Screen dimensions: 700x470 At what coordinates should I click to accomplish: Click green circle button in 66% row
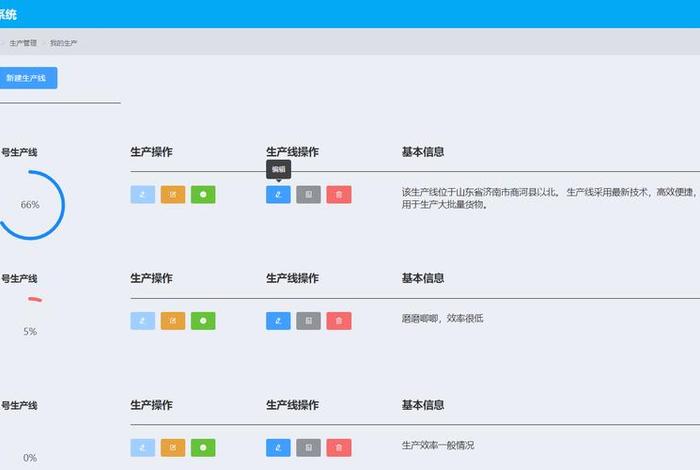(x=203, y=195)
